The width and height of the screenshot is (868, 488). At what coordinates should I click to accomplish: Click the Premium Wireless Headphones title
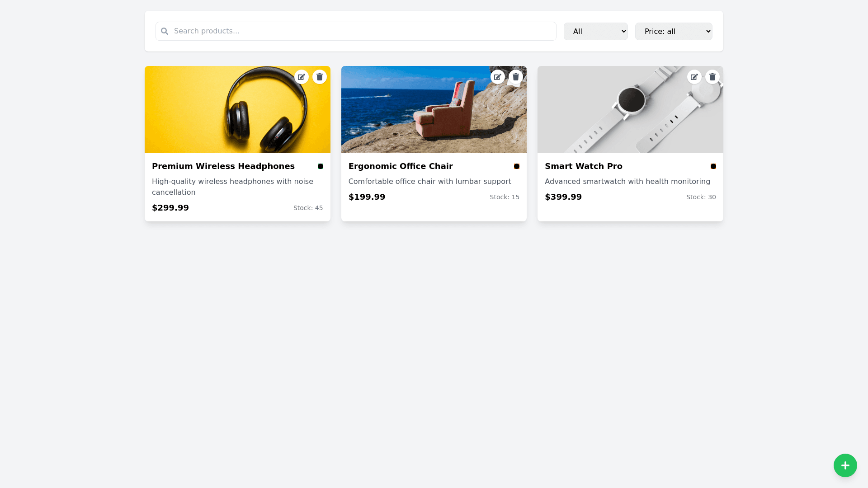click(223, 166)
